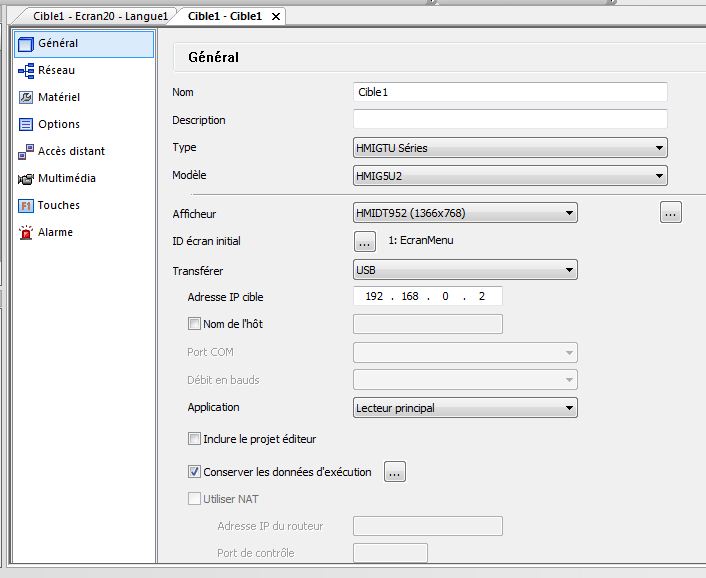Select the Touches F1 key icon

[27, 206]
